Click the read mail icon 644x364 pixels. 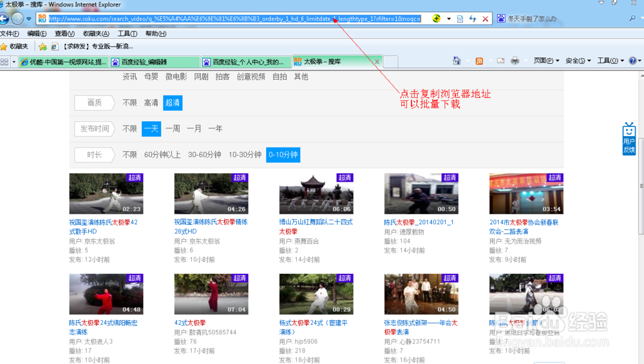click(500, 61)
